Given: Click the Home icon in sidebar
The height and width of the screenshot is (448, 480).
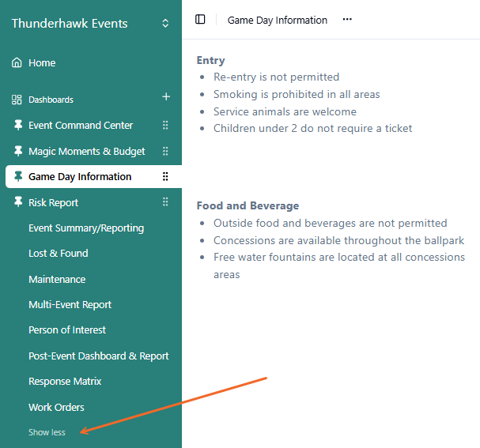Looking at the screenshot, I should [17, 63].
